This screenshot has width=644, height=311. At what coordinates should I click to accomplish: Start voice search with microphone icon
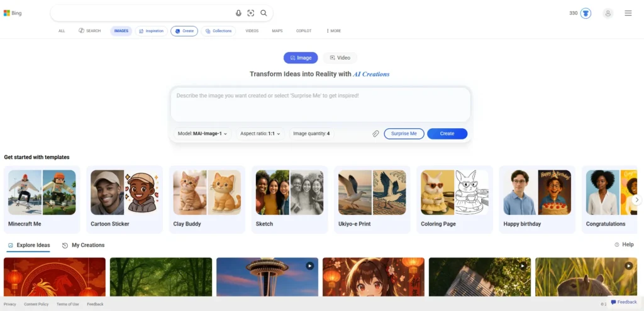[238, 13]
